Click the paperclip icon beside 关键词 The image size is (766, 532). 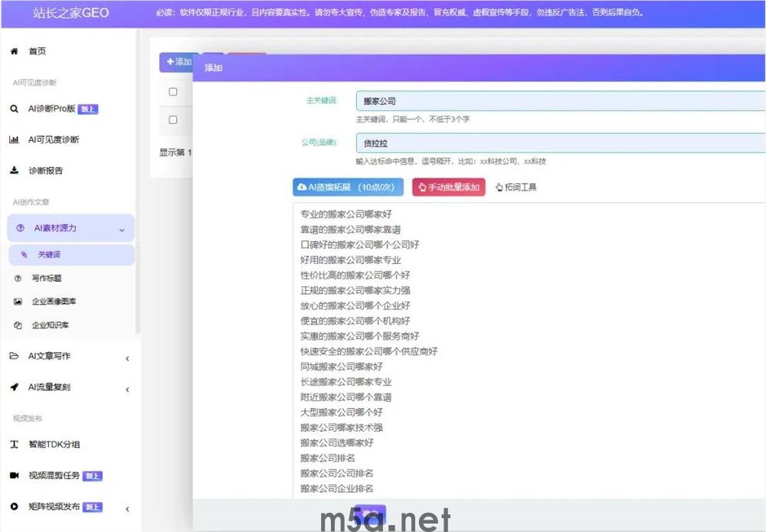click(24, 254)
